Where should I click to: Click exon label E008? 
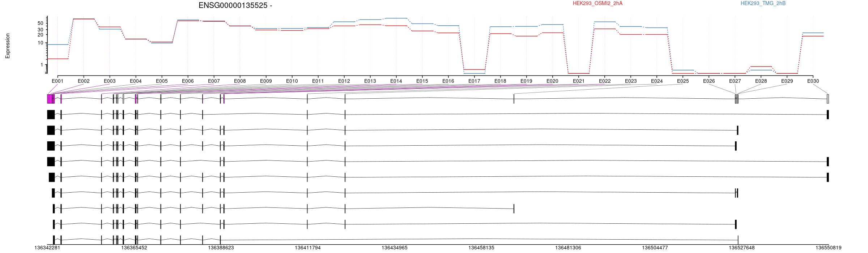pyautogui.click(x=240, y=81)
